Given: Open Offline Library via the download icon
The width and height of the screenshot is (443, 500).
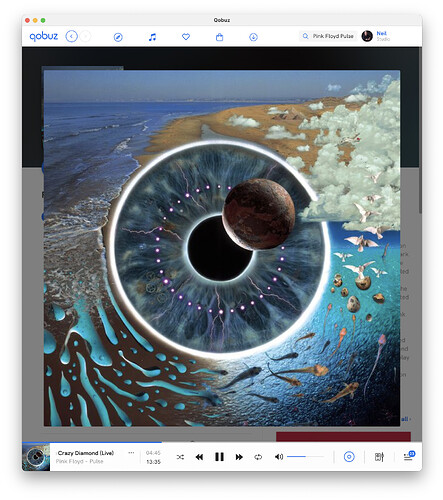Looking at the screenshot, I should point(253,37).
